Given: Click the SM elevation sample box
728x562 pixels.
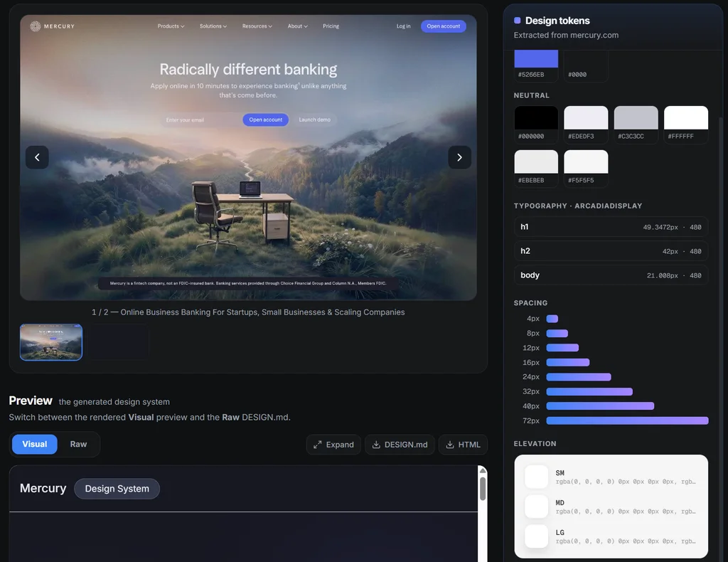Looking at the screenshot, I should (536, 477).
